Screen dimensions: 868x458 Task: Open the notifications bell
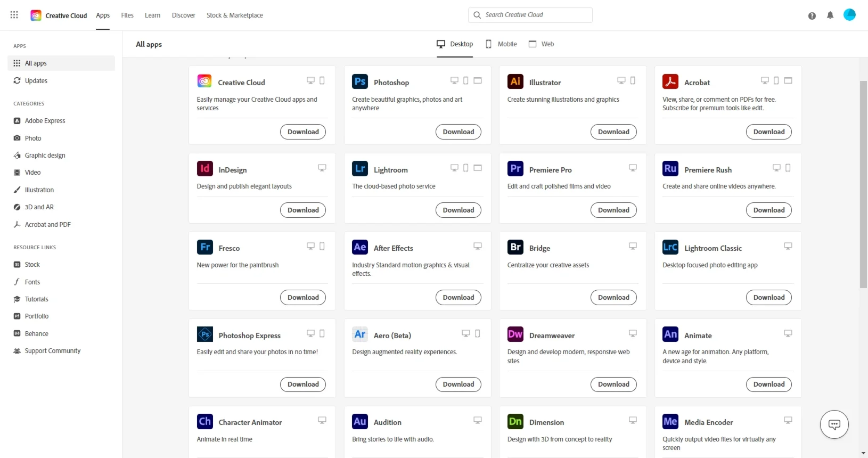tap(830, 15)
